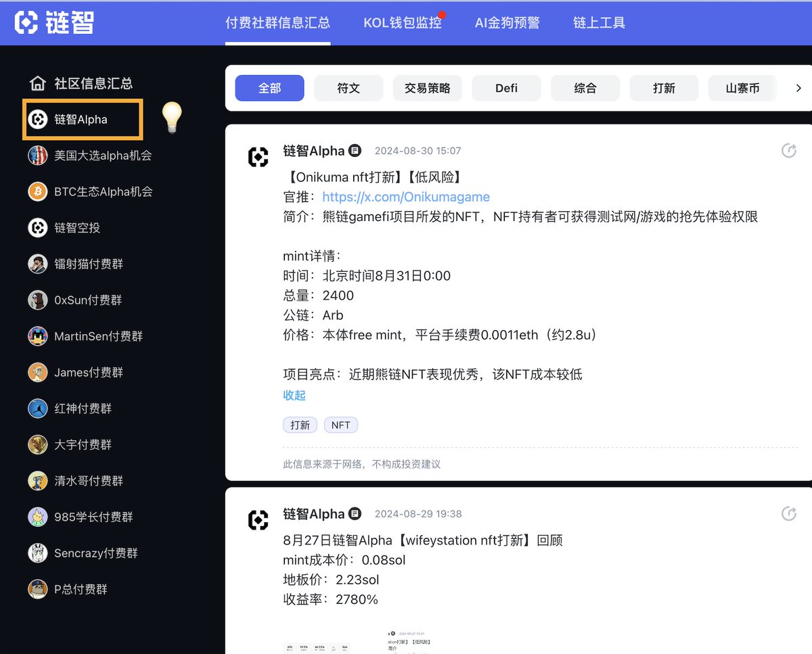Click the 美国大选alpha机会 avatar icon
Image resolution: width=812 pixels, height=654 pixels.
(x=37, y=156)
